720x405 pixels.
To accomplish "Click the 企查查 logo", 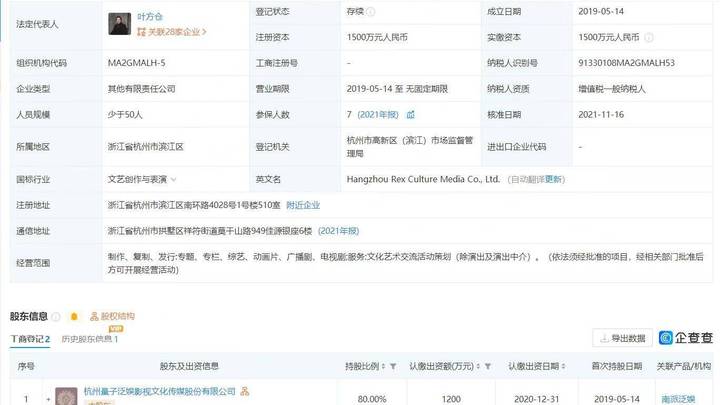I will [x=686, y=338].
